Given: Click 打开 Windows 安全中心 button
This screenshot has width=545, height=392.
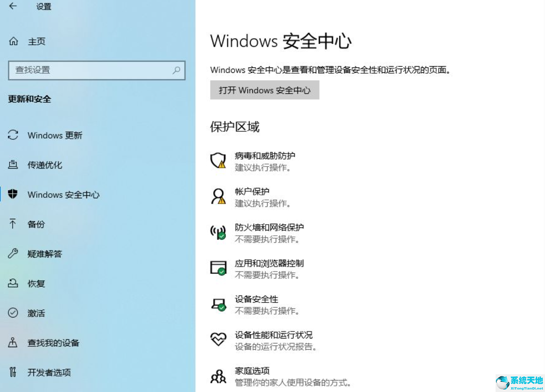Looking at the screenshot, I should [264, 90].
